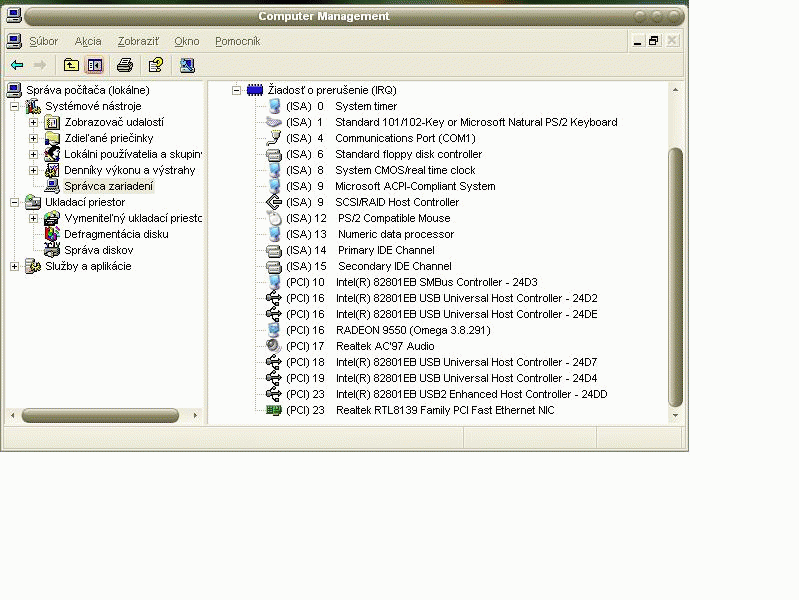Viewport: 799px width, 600px height.
Task: Click the left pane horizontal scrollbar
Action: 98,415
